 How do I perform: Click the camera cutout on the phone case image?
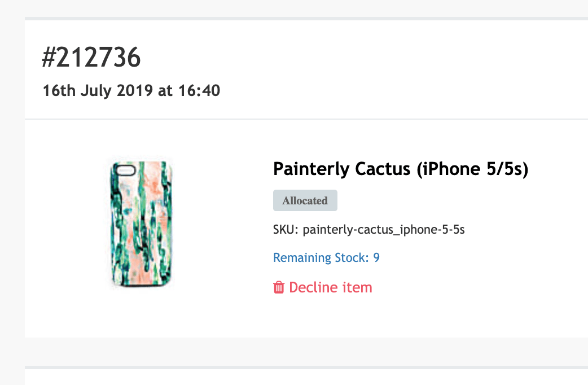(x=125, y=168)
